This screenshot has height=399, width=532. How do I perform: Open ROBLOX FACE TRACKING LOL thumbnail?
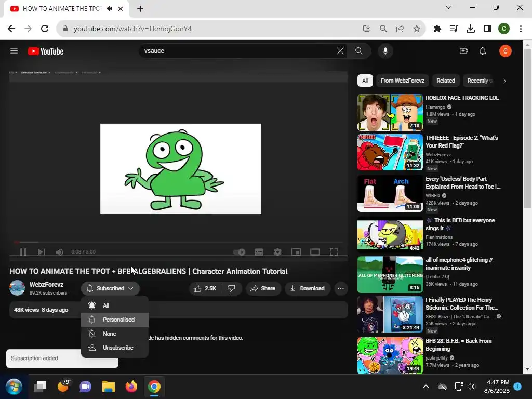pyautogui.click(x=390, y=113)
